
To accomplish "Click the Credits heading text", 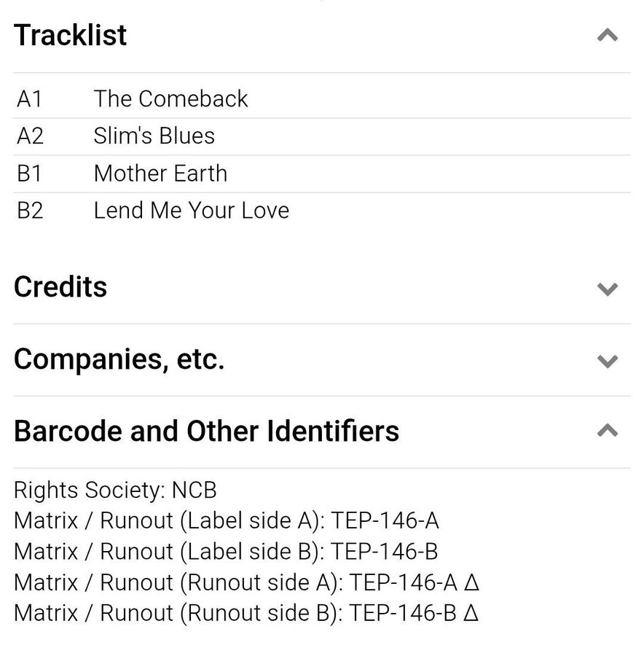I will coord(60,286).
